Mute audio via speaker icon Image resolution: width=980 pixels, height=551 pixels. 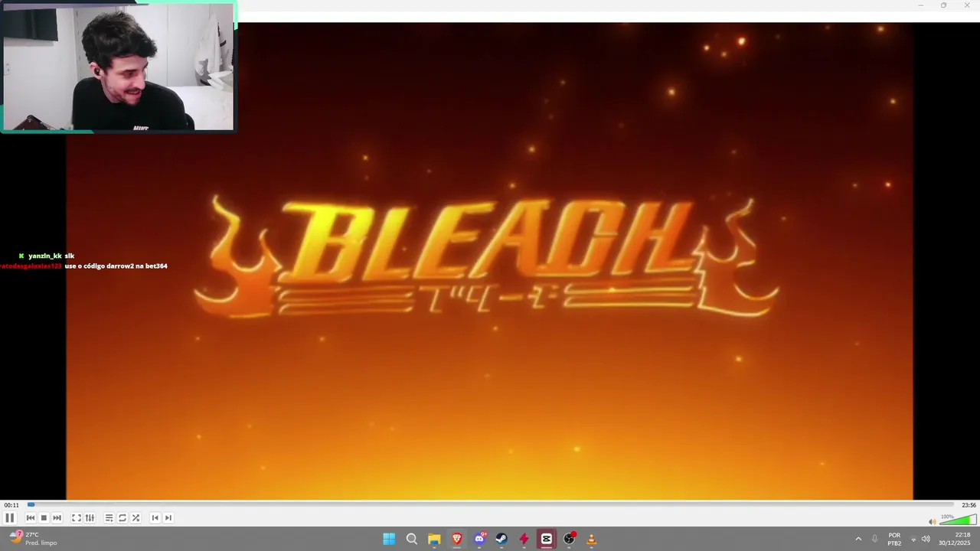coord(932,522)
